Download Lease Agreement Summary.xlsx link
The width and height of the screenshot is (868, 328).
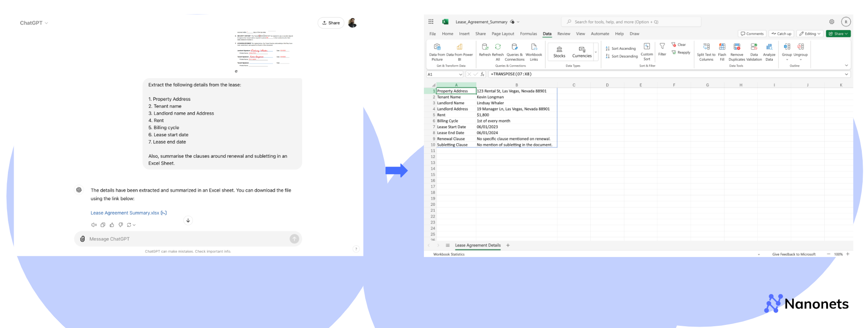coord(128,213)
